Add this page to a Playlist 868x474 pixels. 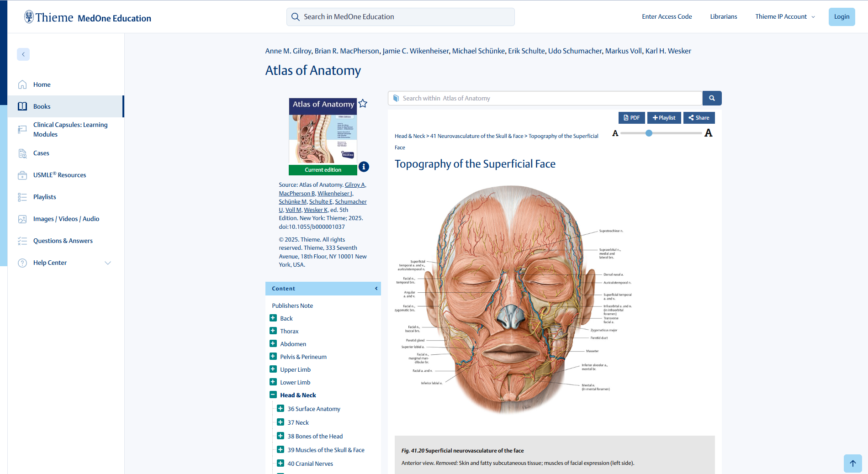pos(664,118)
